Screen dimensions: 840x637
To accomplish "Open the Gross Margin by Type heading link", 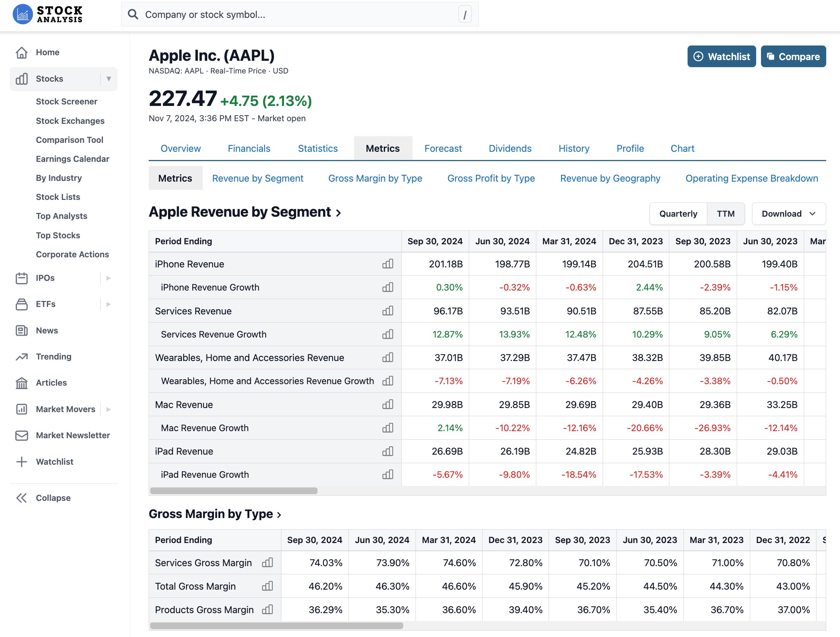I will (x=215, y=514).
